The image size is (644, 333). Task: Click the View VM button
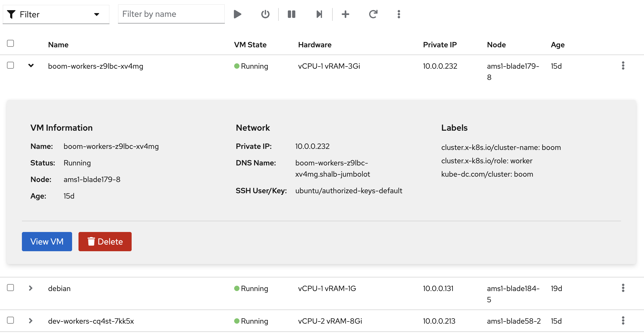click(x=47, y=242)
